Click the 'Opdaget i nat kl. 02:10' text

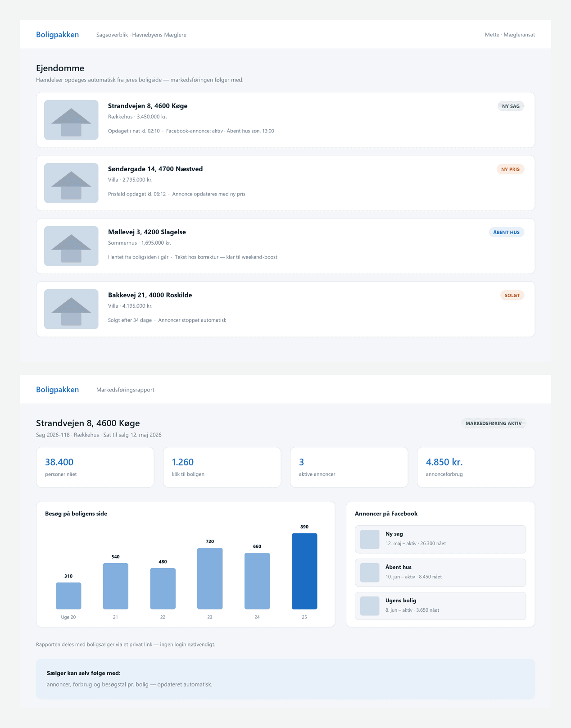[134, 131]
